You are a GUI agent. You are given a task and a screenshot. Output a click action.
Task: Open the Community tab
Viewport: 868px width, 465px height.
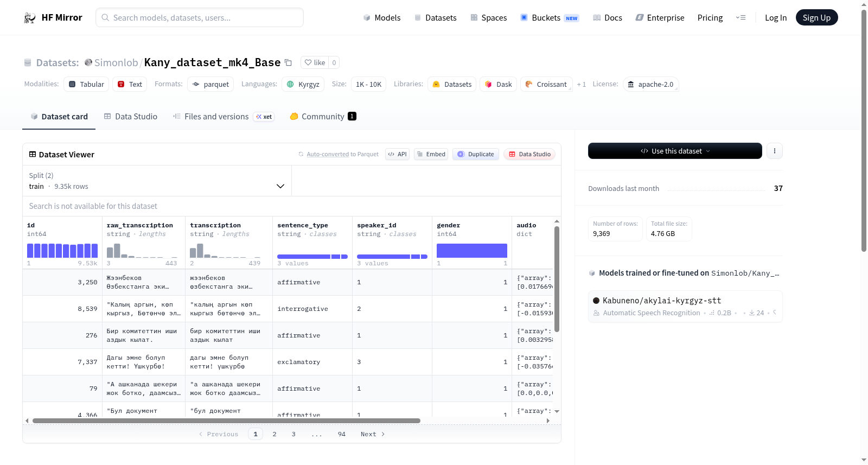point(323,117)
